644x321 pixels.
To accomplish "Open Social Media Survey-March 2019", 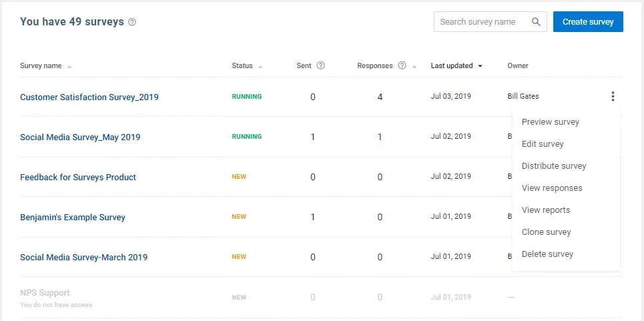I will 84,258.
